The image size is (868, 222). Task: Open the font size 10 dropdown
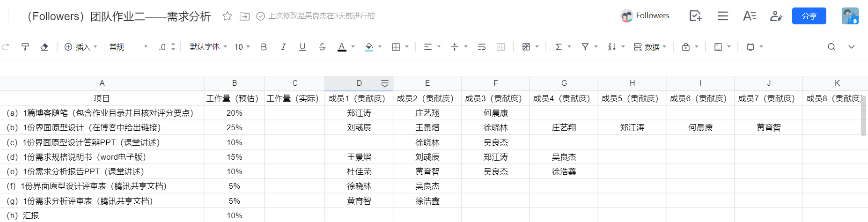(x=243, y=47)
